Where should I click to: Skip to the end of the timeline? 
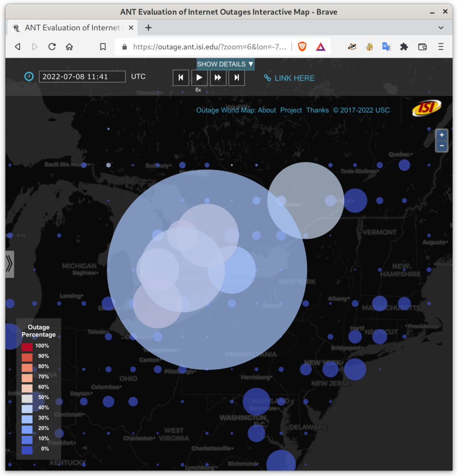[236, 78]
